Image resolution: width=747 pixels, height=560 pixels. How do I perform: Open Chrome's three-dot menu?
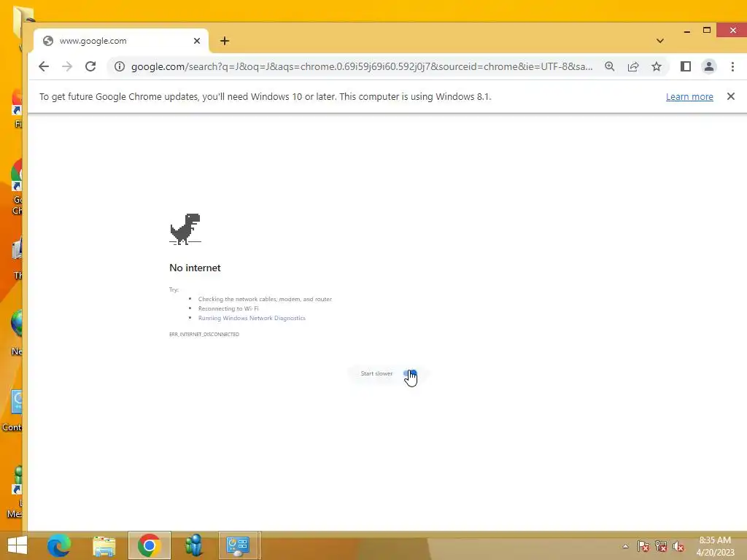point(732,66)
